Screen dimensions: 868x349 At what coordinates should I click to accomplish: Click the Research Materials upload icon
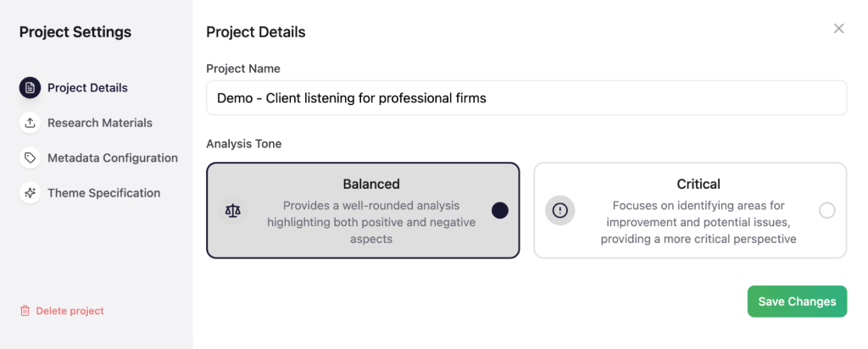30,123
